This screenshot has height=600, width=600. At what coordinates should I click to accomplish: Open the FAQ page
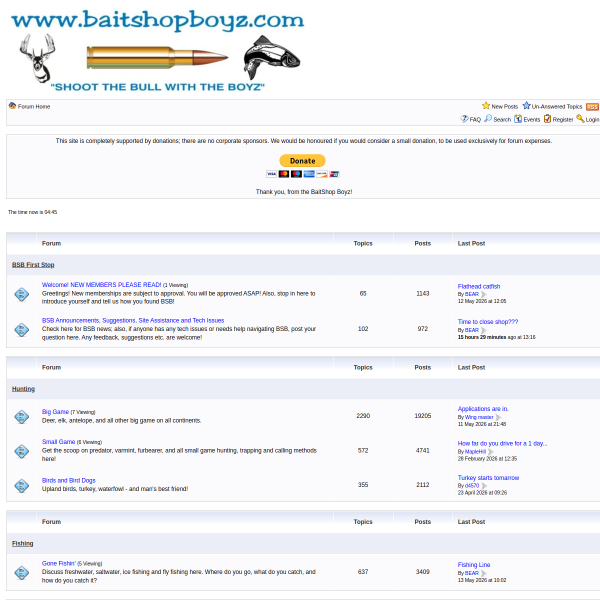click(475, 119)
